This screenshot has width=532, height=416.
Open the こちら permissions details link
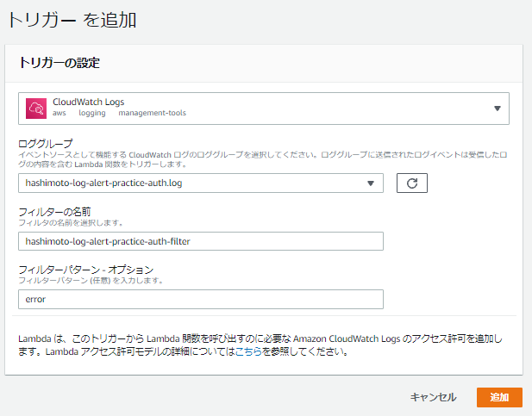249,352
